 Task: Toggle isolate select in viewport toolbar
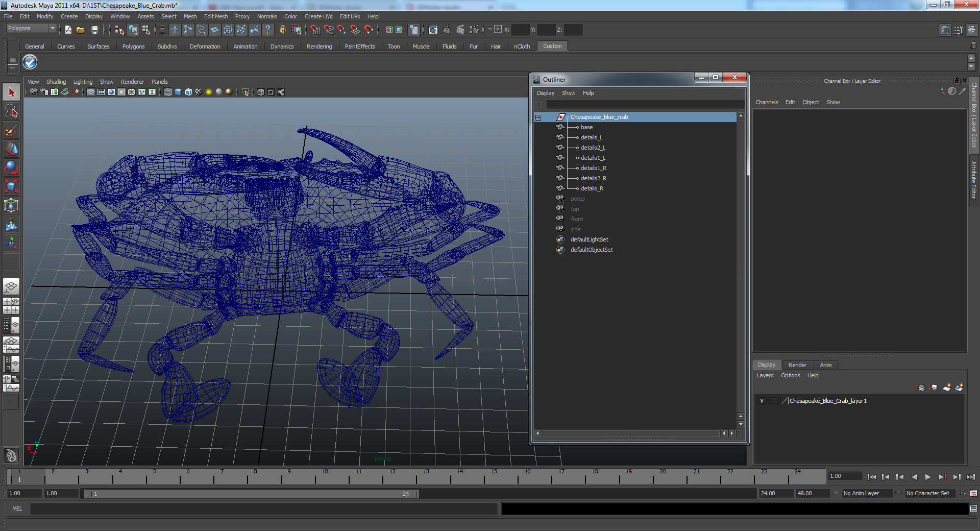pyautogui.click(x=245, y=92)
